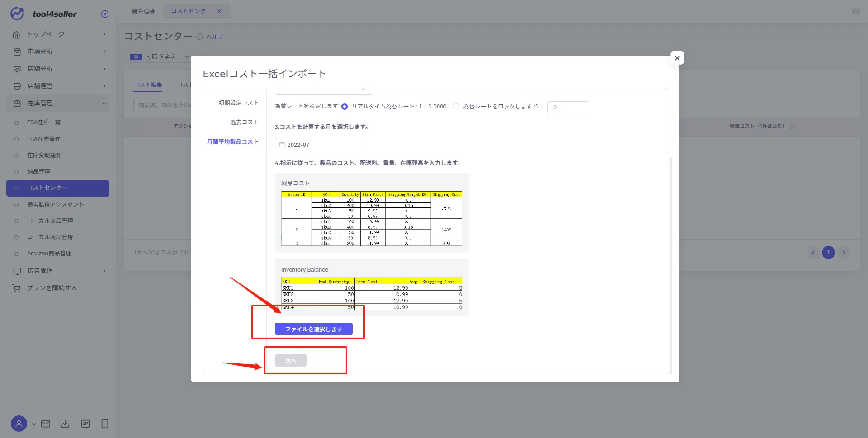Switch to the 競合追跡 tab
This screenshot has height=438, width=868.
pyautogui.click(x=143, y=11)
